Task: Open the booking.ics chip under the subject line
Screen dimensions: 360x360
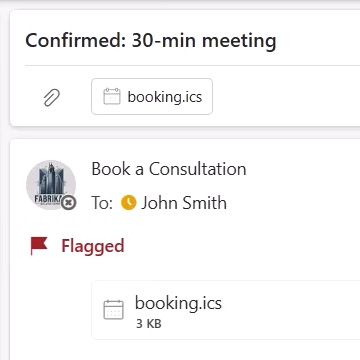Action: tap(152, 97)
